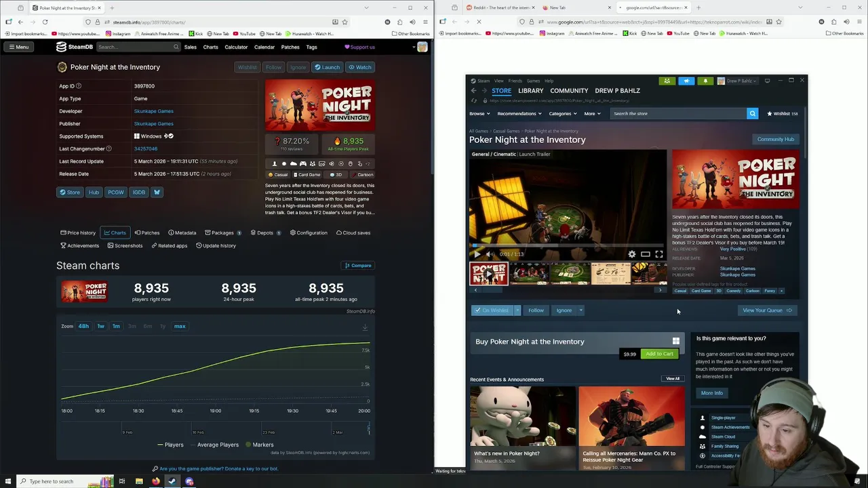Image resolution: width=868 pixels, height=488 pixels.
Task: Open On Wishlist dropdown arrow
Action: point(517,310)
